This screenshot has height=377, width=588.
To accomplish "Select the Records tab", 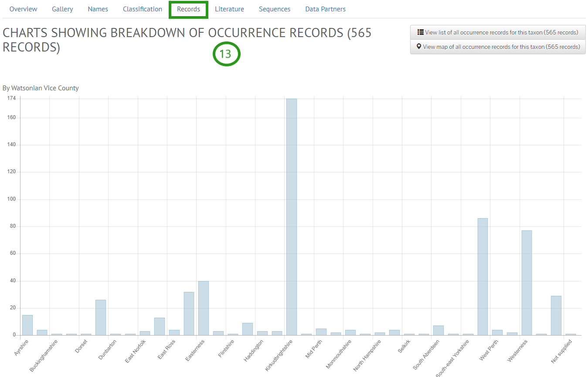I will pyautogui.click(x=188, y=9).
